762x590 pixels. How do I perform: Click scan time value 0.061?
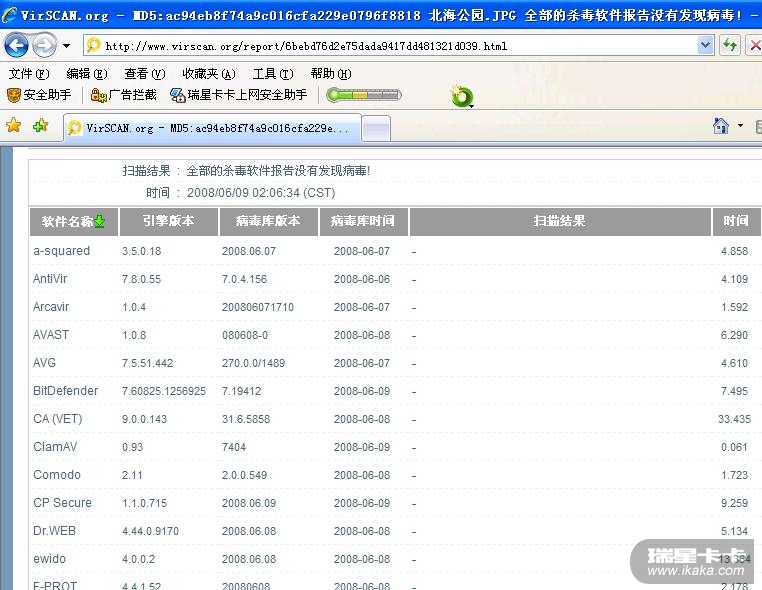[x=734, y=447]
